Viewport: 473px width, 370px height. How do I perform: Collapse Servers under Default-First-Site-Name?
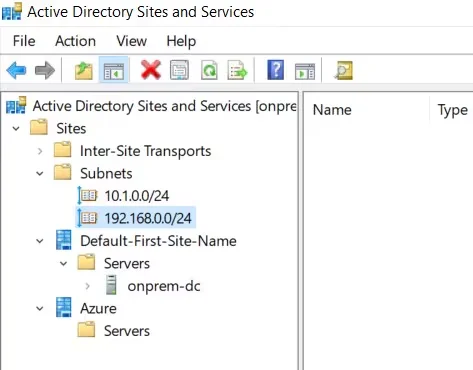(63, 264)
